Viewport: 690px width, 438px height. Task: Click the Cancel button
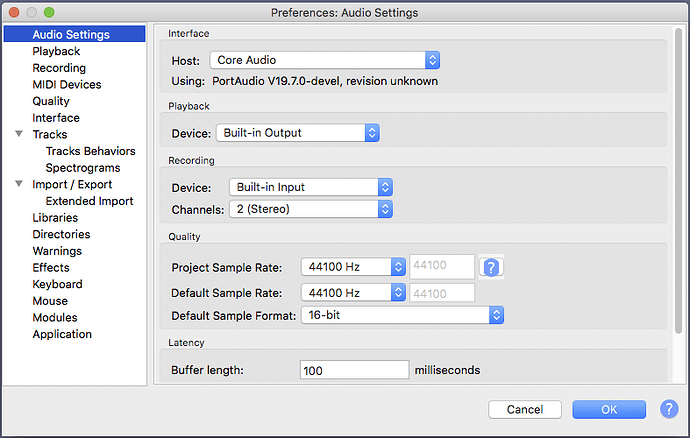click(525, 409)
